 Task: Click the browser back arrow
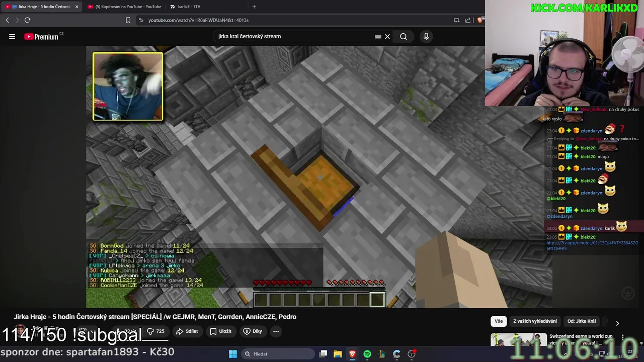7,20
